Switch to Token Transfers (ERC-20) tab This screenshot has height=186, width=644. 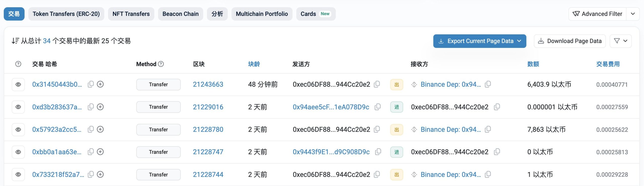click(x=66, y=14)
